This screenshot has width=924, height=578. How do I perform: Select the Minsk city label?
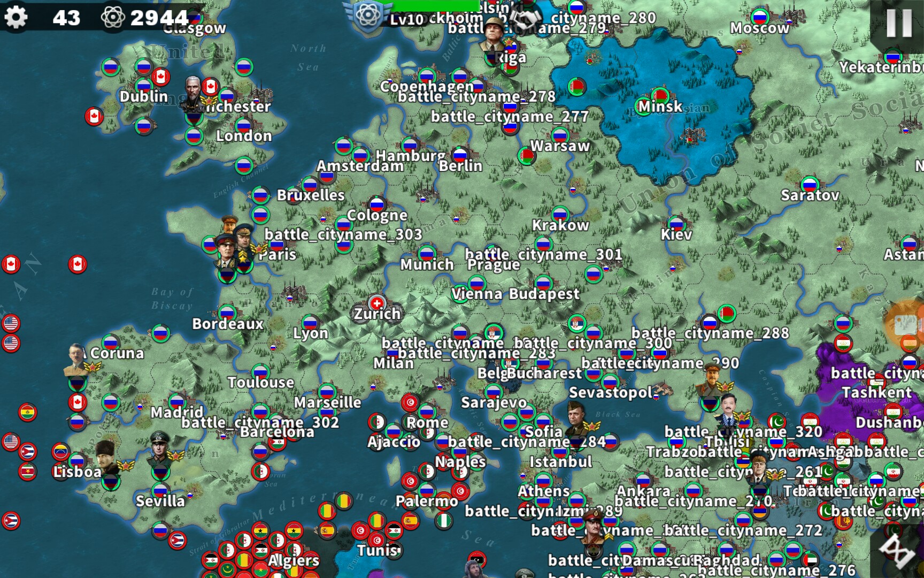[x=660, y=107]
